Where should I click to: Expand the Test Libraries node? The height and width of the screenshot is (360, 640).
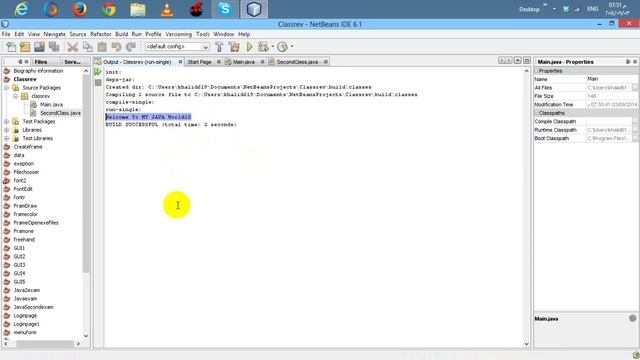pyautogui.click(x=7, y=138)
